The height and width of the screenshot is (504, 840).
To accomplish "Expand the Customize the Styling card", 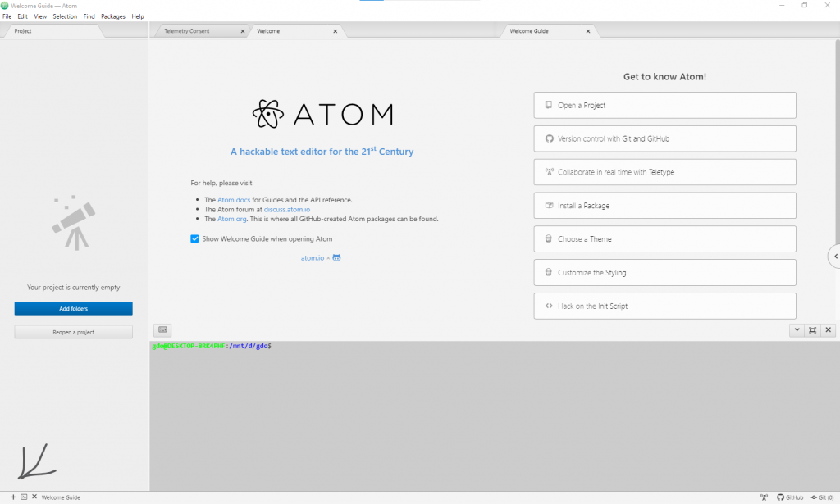I will (664, 272).
